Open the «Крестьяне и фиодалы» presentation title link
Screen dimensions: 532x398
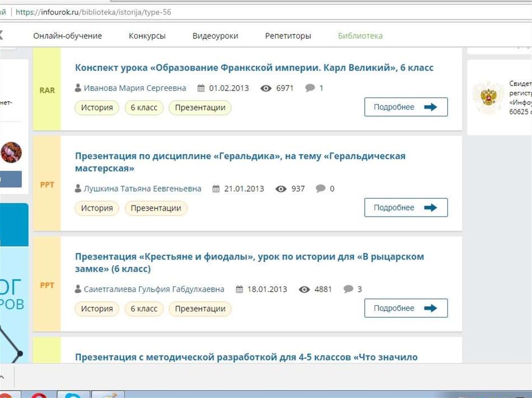[x=249, y=263]
